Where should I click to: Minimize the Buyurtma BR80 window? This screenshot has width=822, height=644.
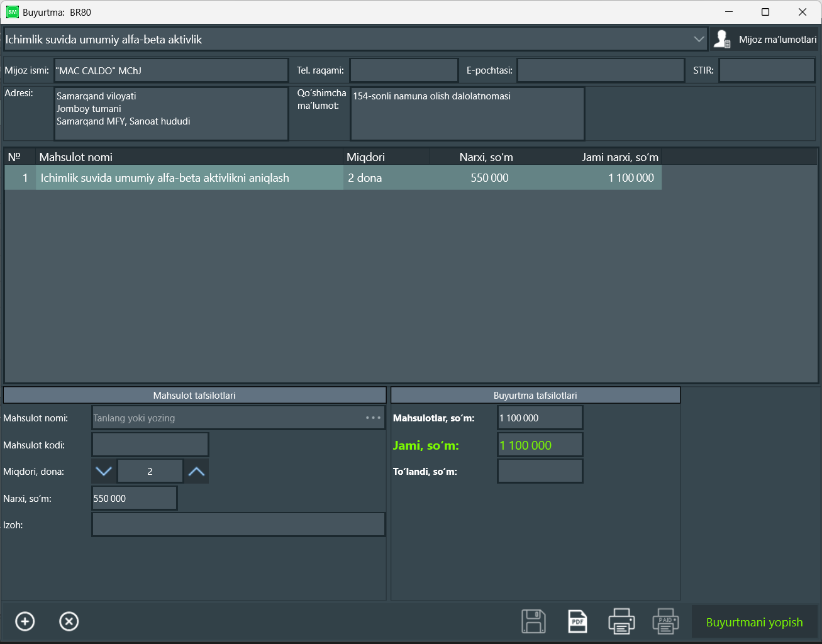pos(729,12)
